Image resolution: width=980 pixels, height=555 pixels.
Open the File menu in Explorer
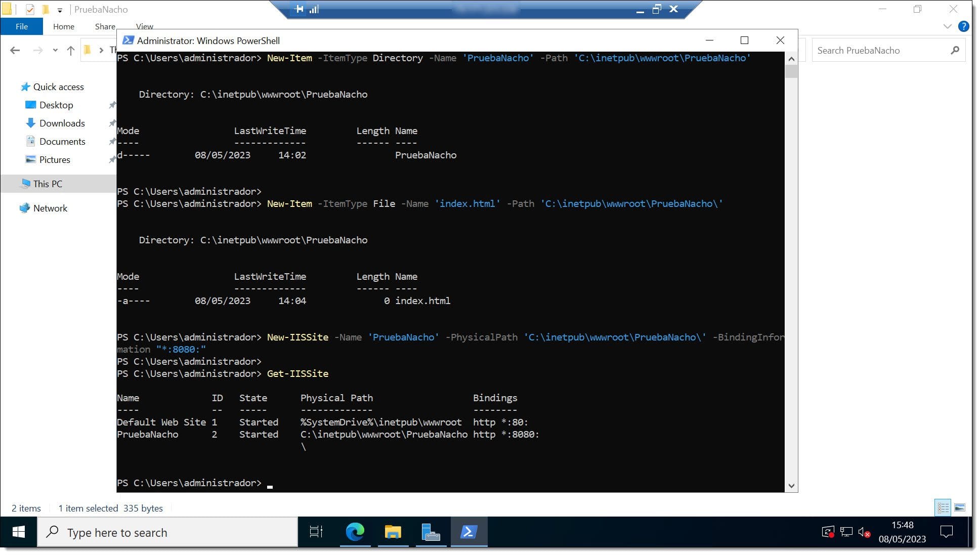22,26
